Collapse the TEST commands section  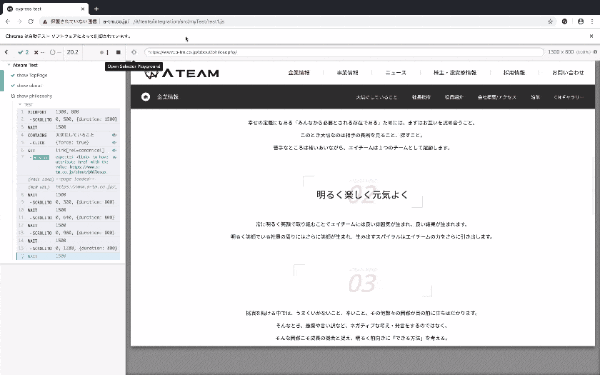[x=26, y=104]
